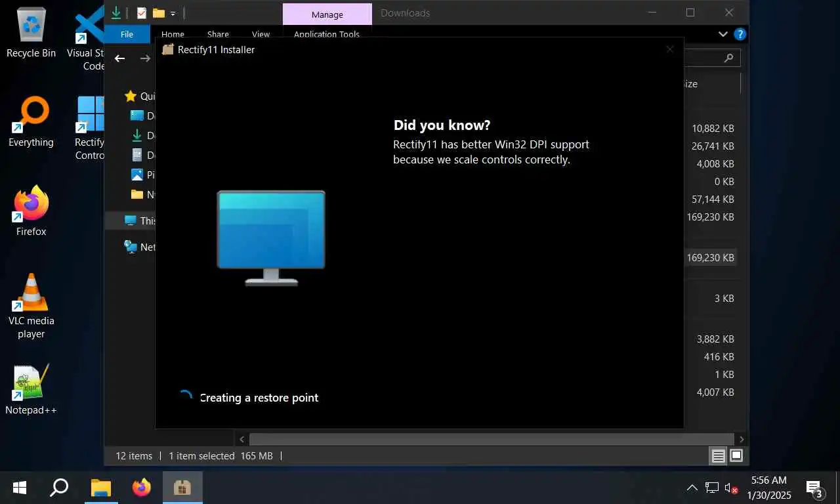The width and height of the screenshot is (840, 504).
Task: Open taskbar search magnifier
Action: pos(59,488)
